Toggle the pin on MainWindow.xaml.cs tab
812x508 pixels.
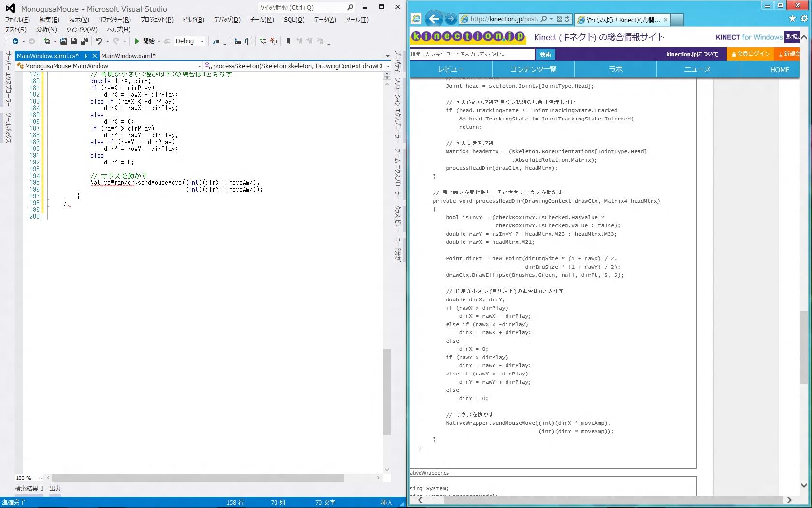86,56
